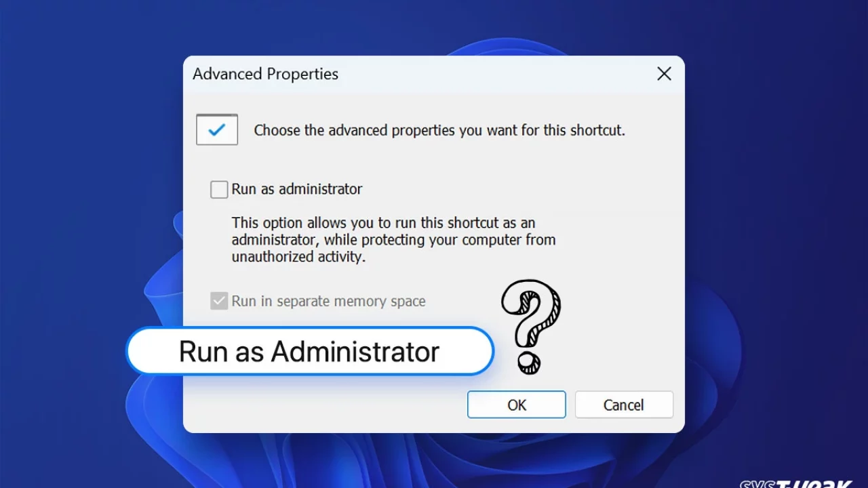The width and height of the screenshot is (868, 488).
Task: Click the 'unauthorized activity.' text line
Action: click(298, 257)
